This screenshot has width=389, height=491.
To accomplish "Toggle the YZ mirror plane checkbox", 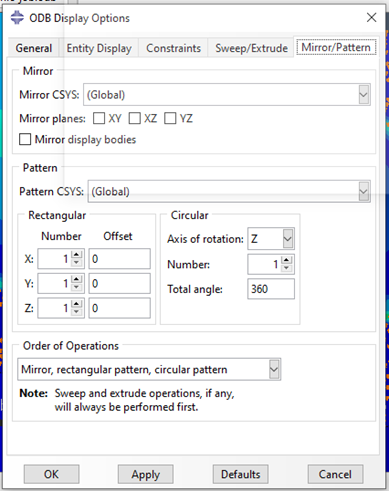I will pos(170,118).
